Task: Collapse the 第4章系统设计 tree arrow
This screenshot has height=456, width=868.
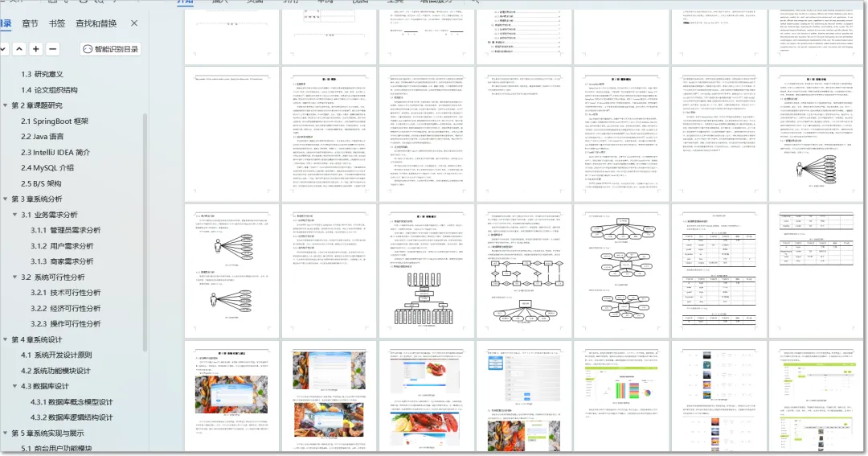Action: (6, 339)
